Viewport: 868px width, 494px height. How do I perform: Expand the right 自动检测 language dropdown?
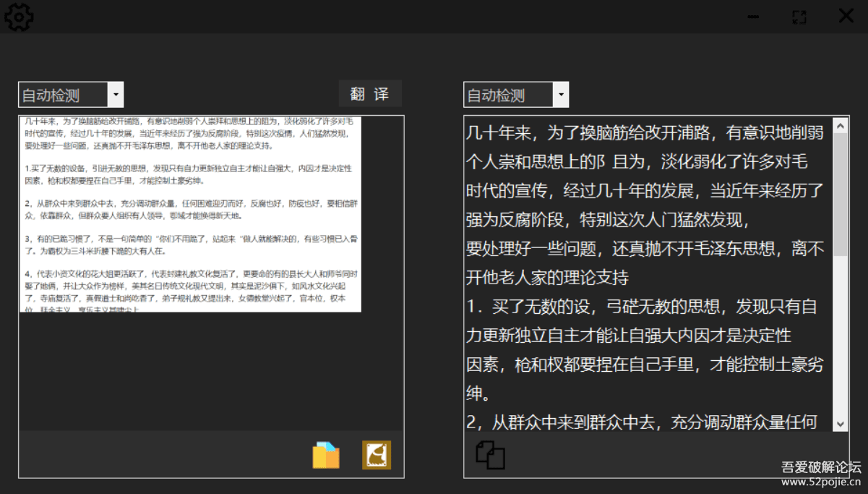[x=561, y=94]
